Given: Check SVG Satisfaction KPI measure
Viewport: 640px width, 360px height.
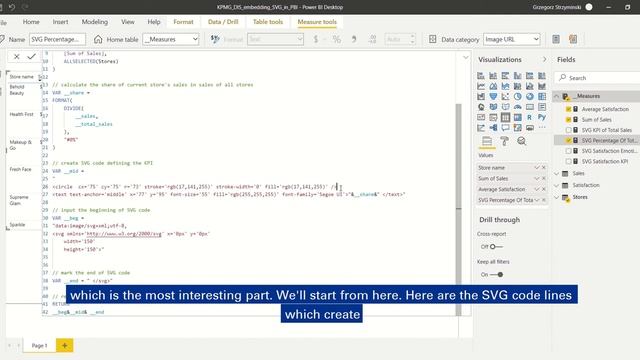Looking at the screenshot, I should click(x=568, y=161).
